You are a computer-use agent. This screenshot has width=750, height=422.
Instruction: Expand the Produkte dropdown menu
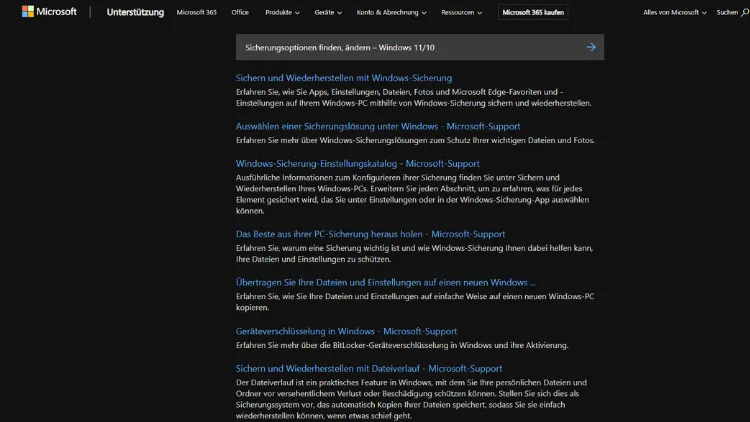point(282,12)
